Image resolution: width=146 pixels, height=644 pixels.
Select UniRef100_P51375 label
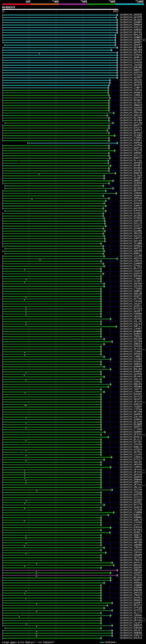tap(131, 151)
